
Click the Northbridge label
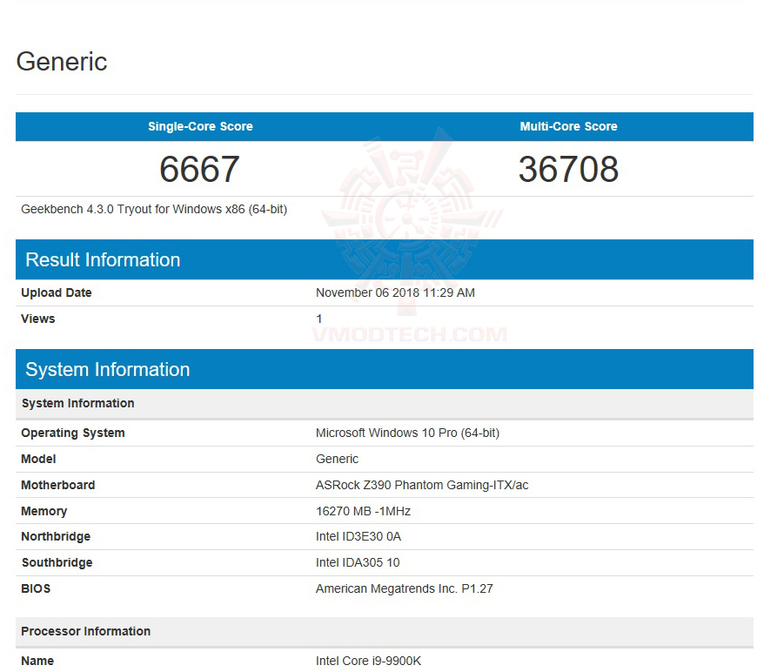click(x=56, y=536)
